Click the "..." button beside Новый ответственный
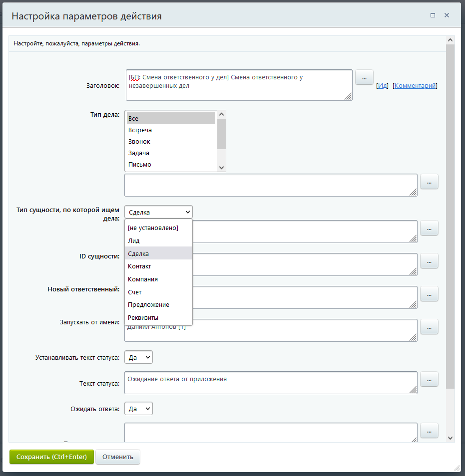The image size is (465, 476). pos(429,294)
